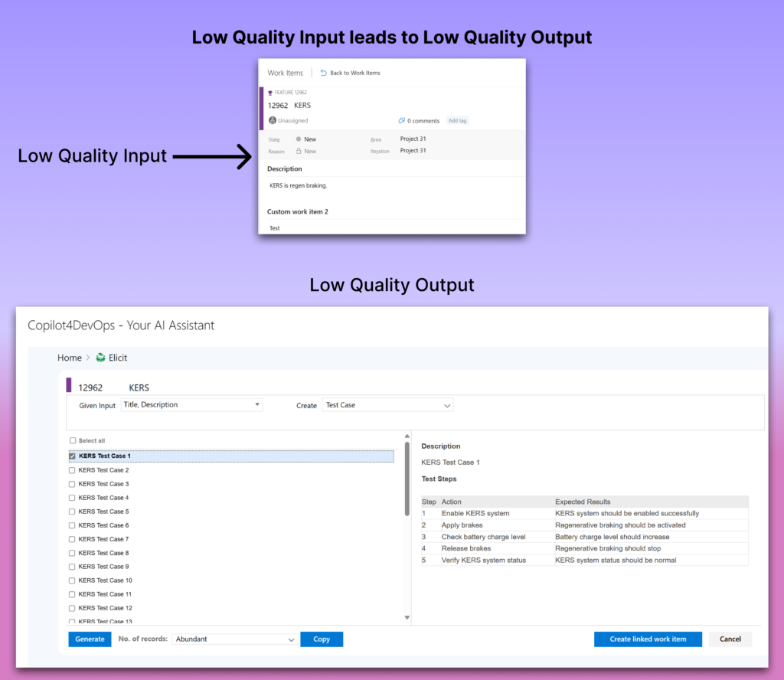Click the list scrollbar down arrow
The image size is (784, 680).
tap(407, 617)
